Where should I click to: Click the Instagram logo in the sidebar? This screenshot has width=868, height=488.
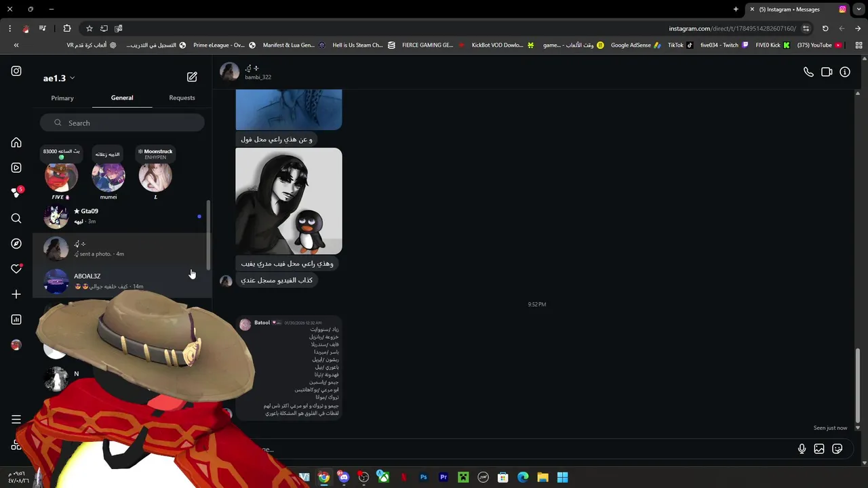16,71
